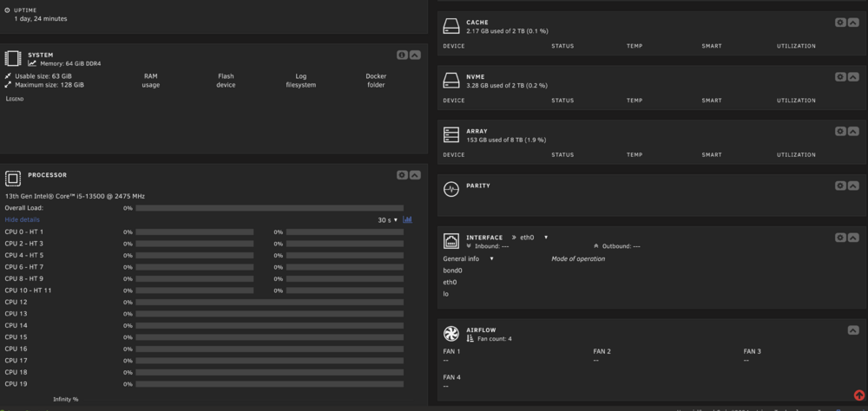Open the eth0 interface dropdown
Screen dimensions: 868x411
point(534,238)
